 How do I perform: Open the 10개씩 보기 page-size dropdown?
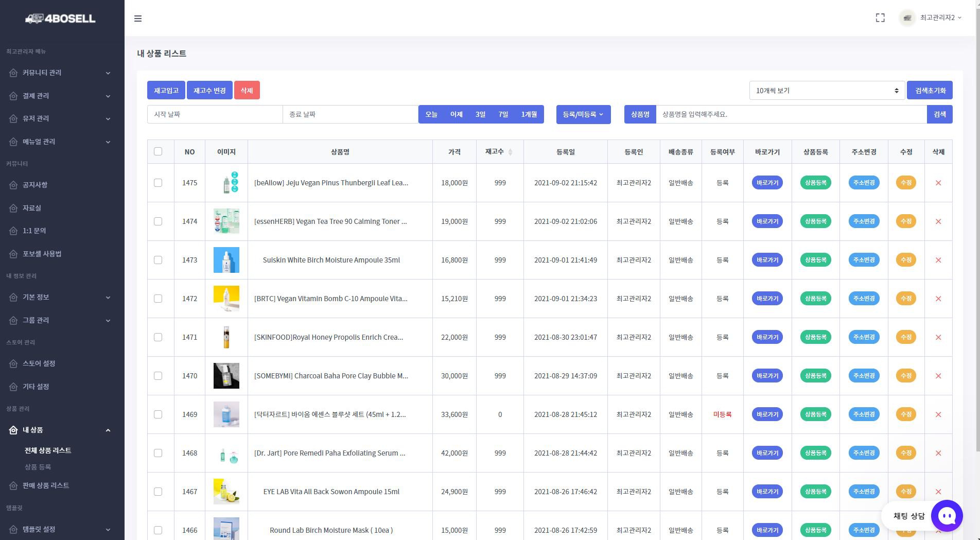click(x=827, y=91)
